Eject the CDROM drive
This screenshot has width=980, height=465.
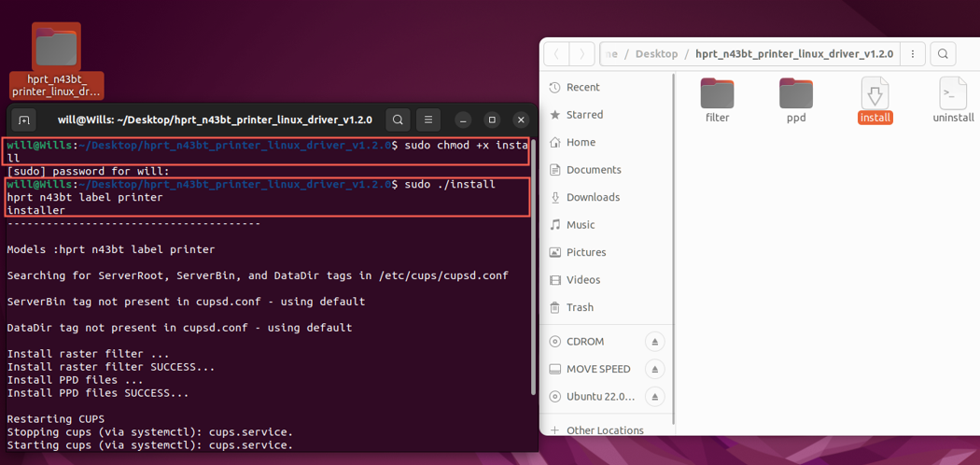[x=655, y=342]
